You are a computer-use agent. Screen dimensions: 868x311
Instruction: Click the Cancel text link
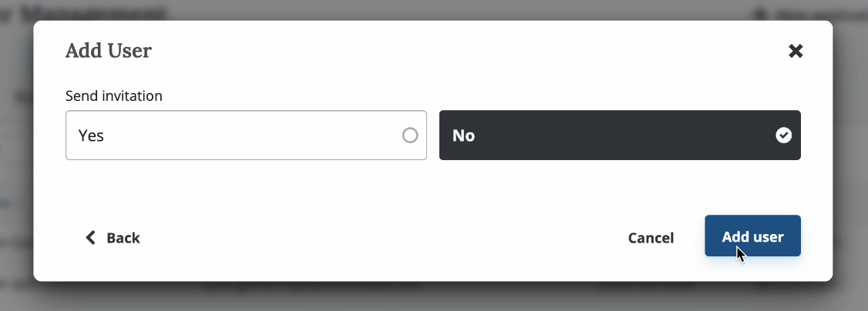651,238
